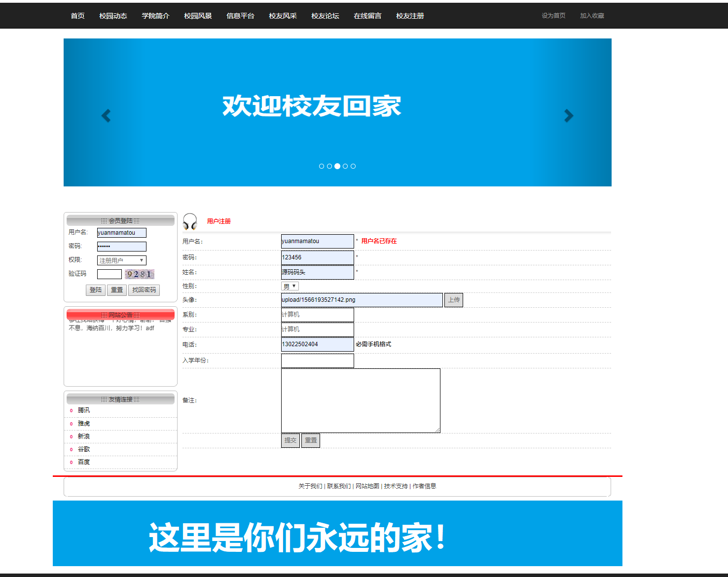Click the right carousel arrow
This screenshot has width=728, height=577.
pyautogui.click(x=568, y=115)
